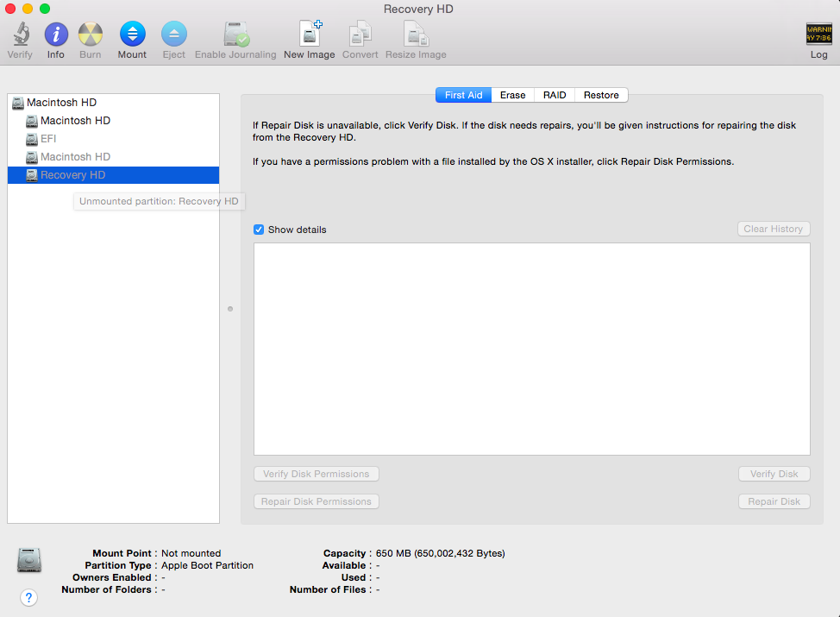This screenshot has height=617, width=840.
Task: Click the red close window button
Action: pos(10,9)
